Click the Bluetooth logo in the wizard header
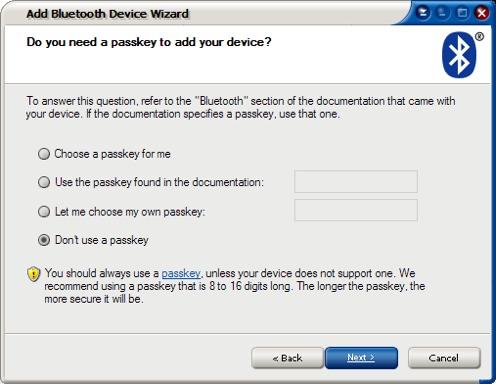The width and height of the screenshot is (496, 384). (459, 55)
